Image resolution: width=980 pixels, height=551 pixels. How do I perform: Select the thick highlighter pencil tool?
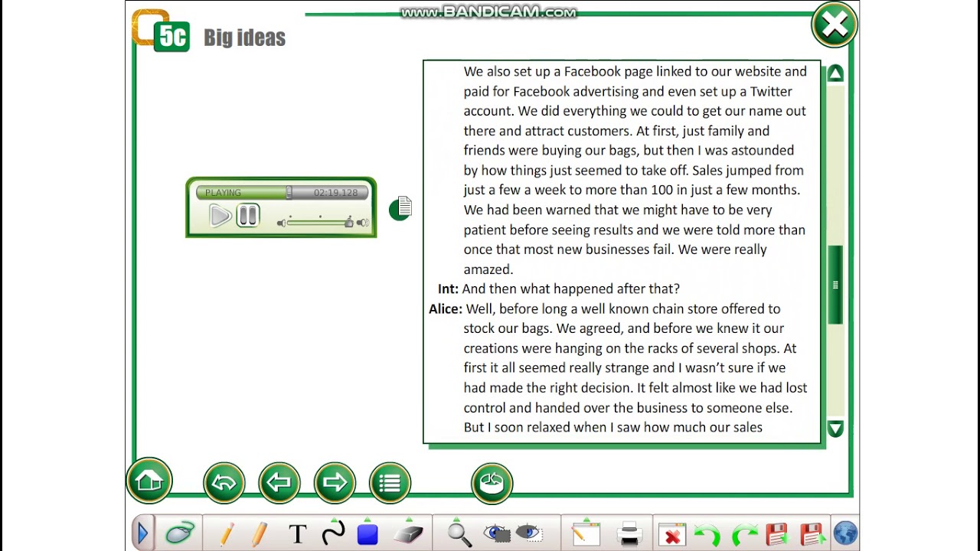click(x=260, y=533)
